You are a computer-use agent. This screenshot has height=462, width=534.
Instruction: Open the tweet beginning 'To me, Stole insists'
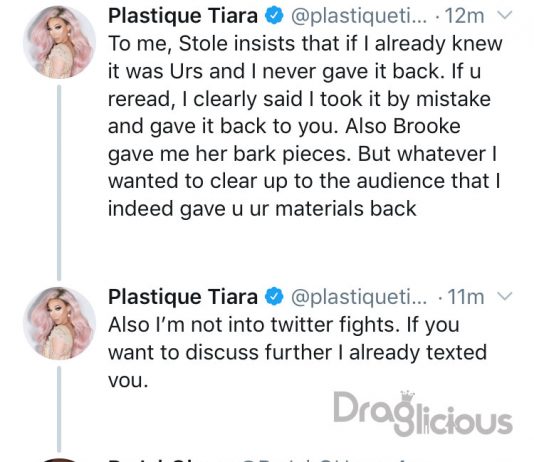[305, 126]
